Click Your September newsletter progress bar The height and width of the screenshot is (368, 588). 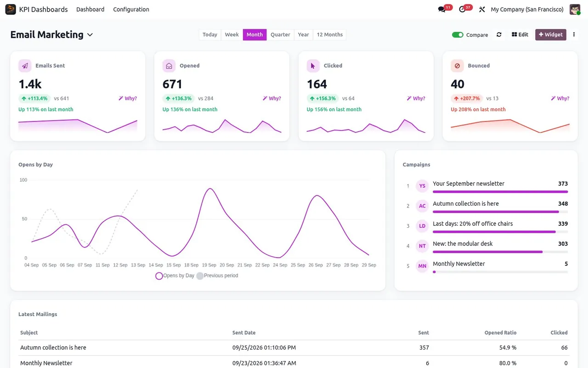click(500, 191)
